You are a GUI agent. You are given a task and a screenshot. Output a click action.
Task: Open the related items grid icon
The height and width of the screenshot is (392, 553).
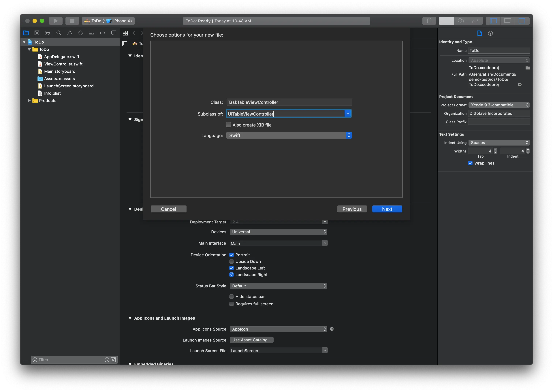point(125,33)
